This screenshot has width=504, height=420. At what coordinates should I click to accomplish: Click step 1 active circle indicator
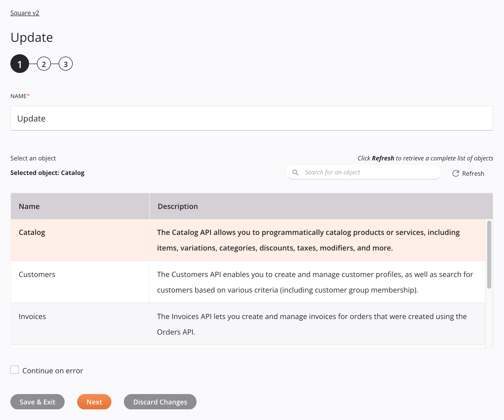pos(19,64)
